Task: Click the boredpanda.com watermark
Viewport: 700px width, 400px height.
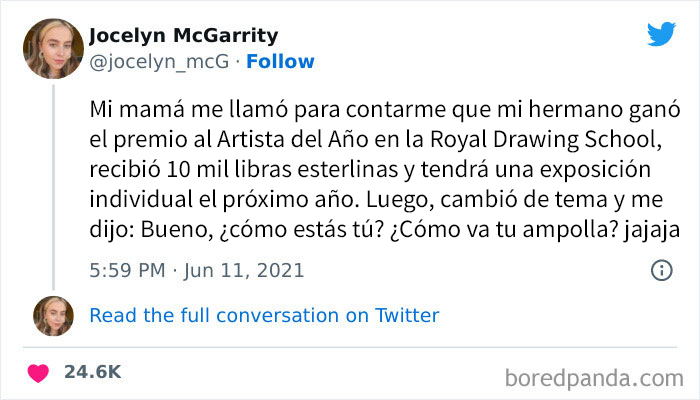Action: pos(594,378)
